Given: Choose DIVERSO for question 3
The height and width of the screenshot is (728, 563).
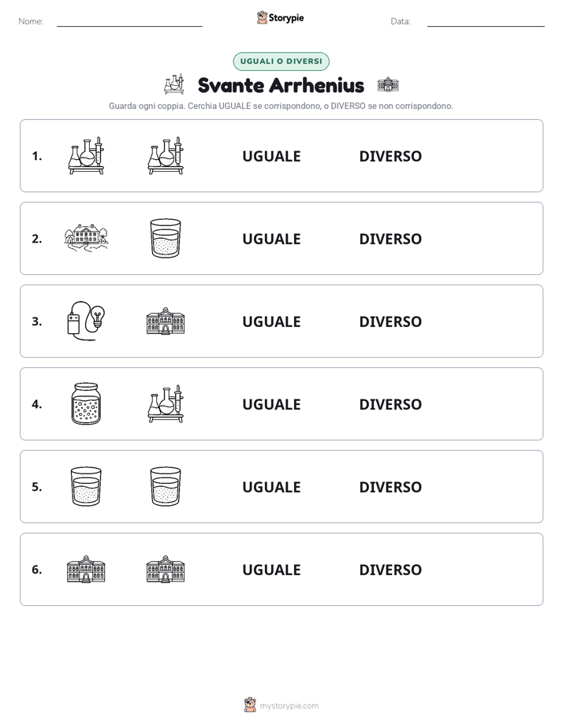Looking at the screenshot, I should (390, 321).
